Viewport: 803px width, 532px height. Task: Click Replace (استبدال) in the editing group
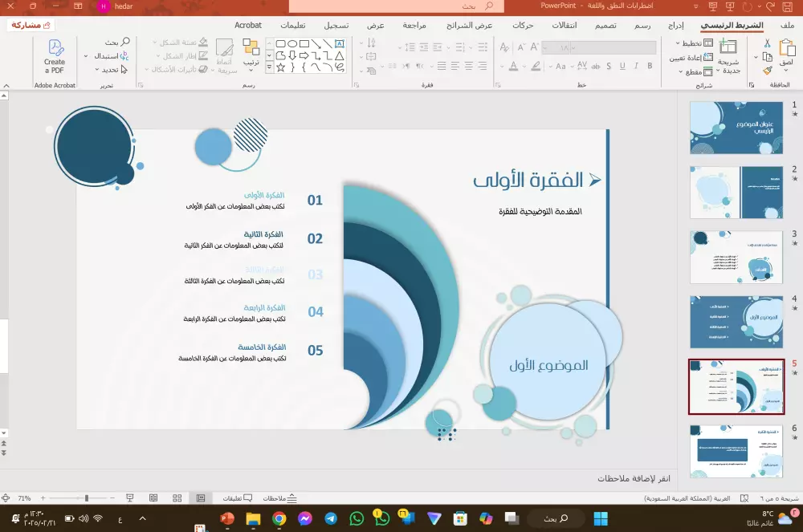coord(111,55)
